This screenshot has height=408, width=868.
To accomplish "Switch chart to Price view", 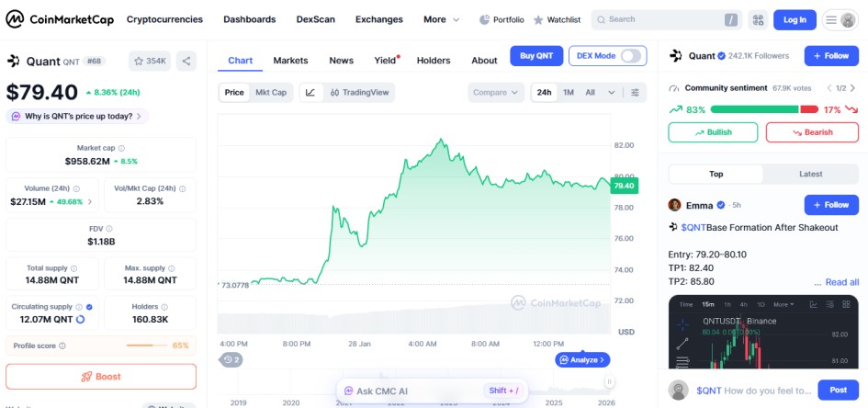I will pos(234,93).
